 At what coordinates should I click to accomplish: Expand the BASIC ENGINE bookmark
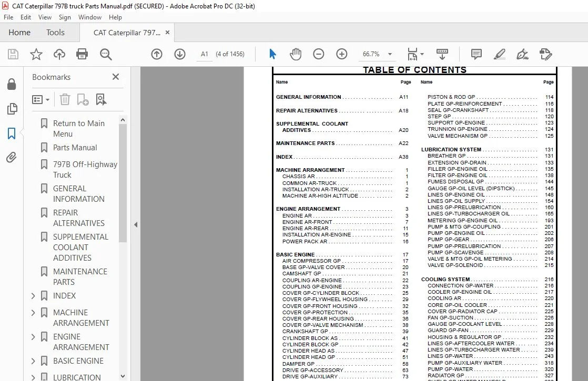[33, 361]
